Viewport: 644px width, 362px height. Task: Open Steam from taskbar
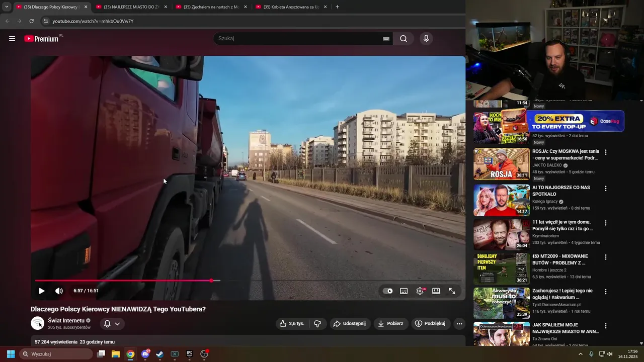pos(160,354)
